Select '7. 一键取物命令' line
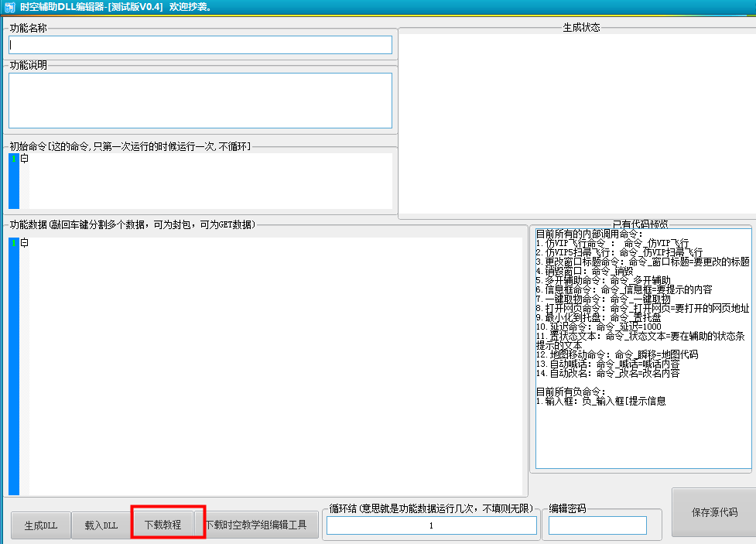The height and width of the screenshot is (544, 756). [603, 299]
